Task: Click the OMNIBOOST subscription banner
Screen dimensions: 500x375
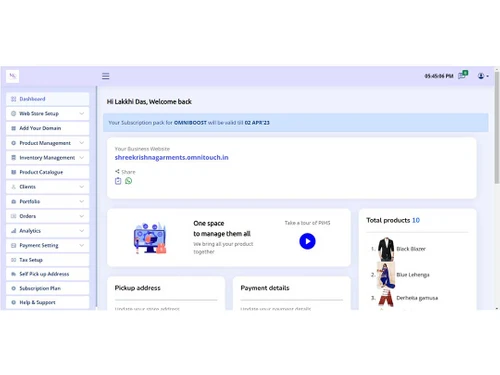Action: click(296, 123)
